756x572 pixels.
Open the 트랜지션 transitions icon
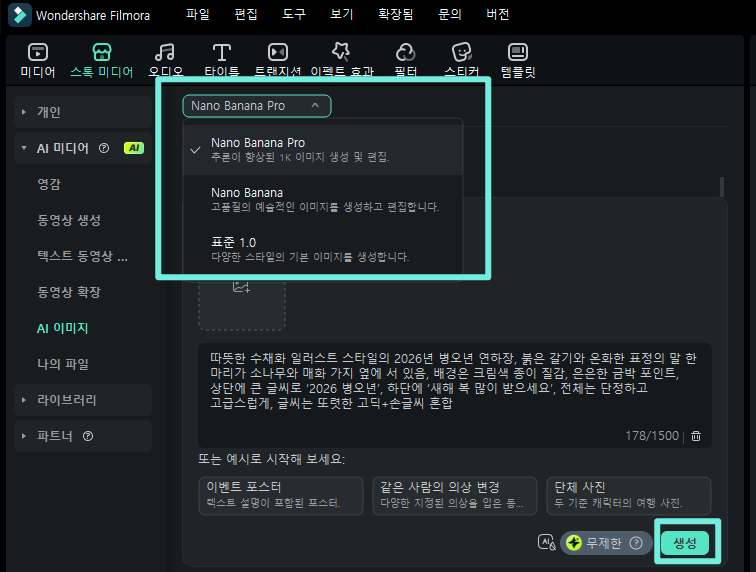[278, 52]
